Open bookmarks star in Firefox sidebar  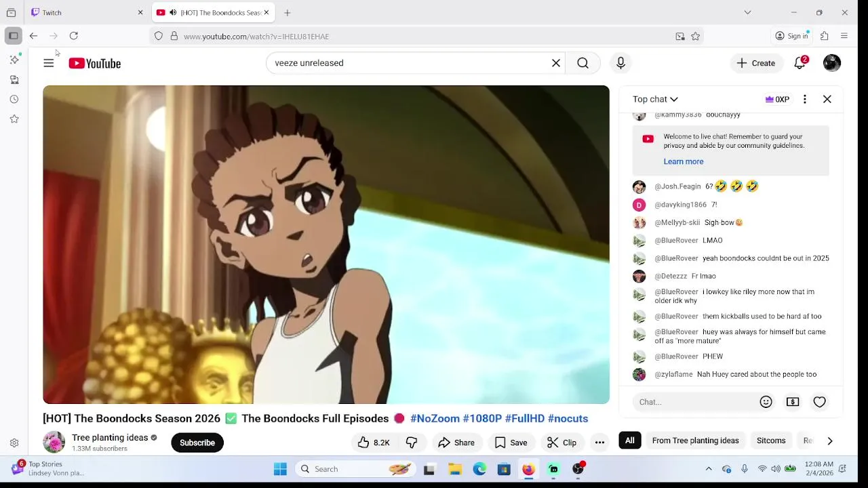(x=14, y=119)
